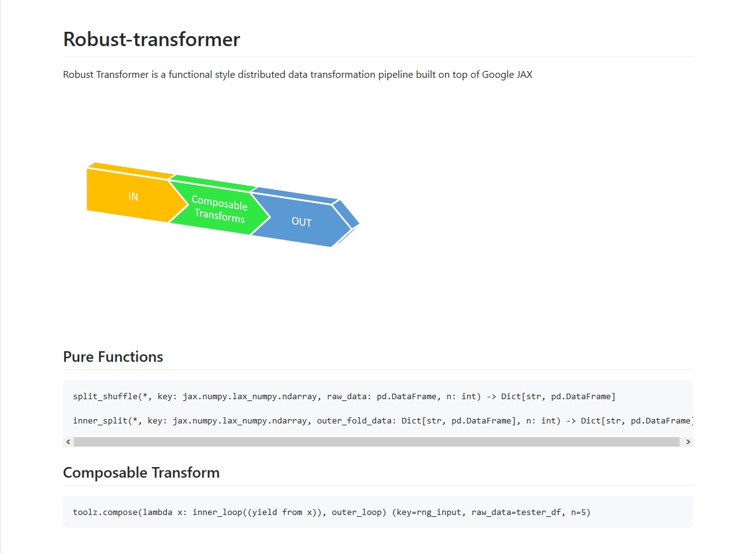Viewport: 756px width, 553px height.
Task: Click the Pure Functions section heading
Action: (113, 357)
